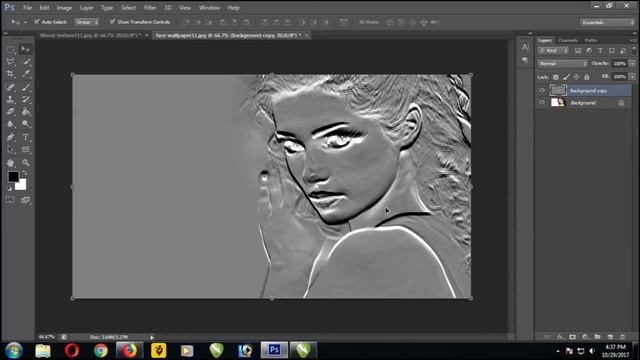
Task: Select the Move tool in the toolbox
Action: (x=26, y=49)
